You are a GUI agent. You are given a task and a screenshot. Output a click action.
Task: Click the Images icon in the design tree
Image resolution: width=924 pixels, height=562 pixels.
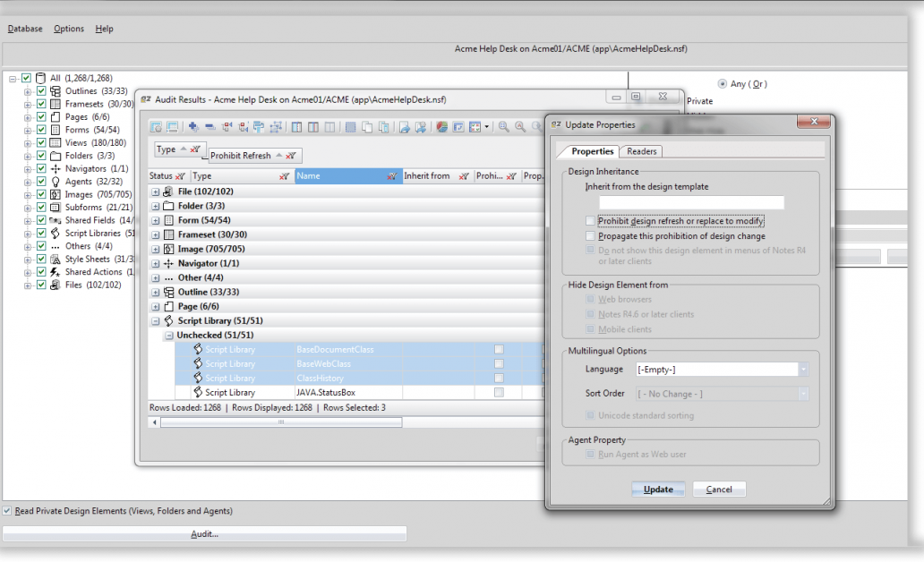(x=56, y=195)
